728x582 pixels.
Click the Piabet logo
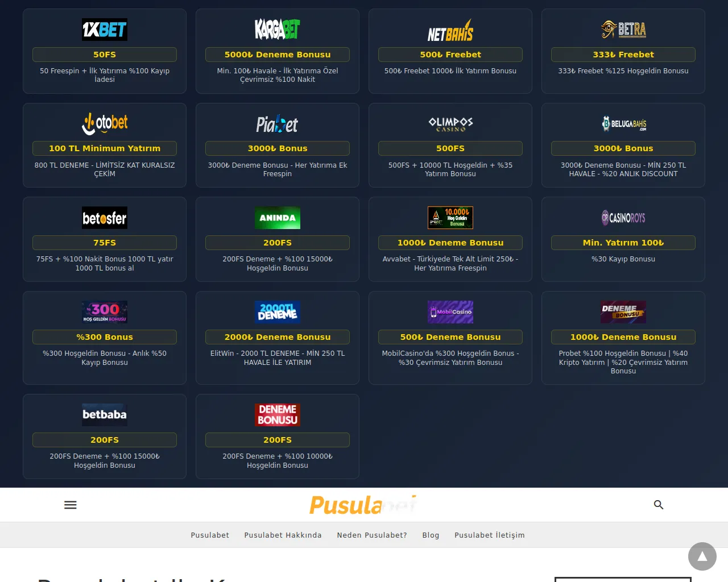point(278,123)
